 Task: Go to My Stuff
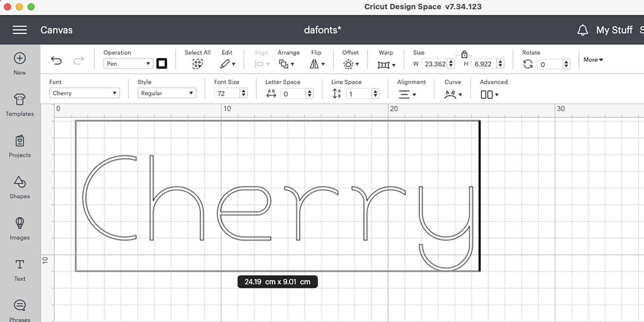coord(614,30)
